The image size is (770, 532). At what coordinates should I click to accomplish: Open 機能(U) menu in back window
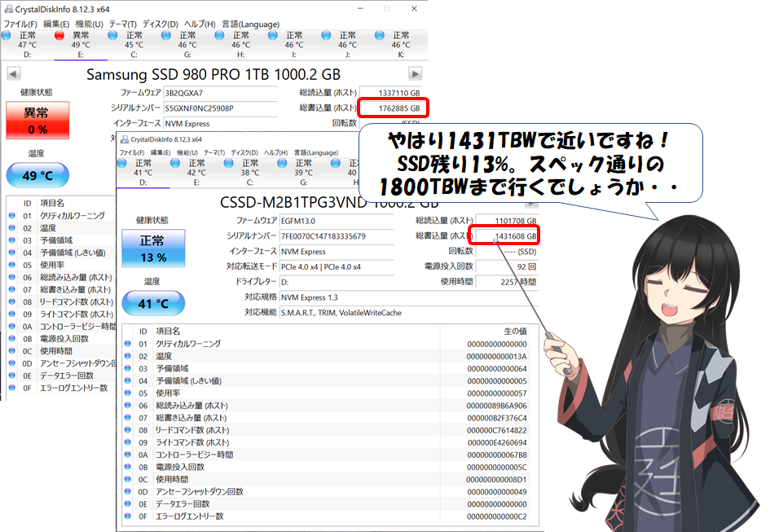click(89, 24)
